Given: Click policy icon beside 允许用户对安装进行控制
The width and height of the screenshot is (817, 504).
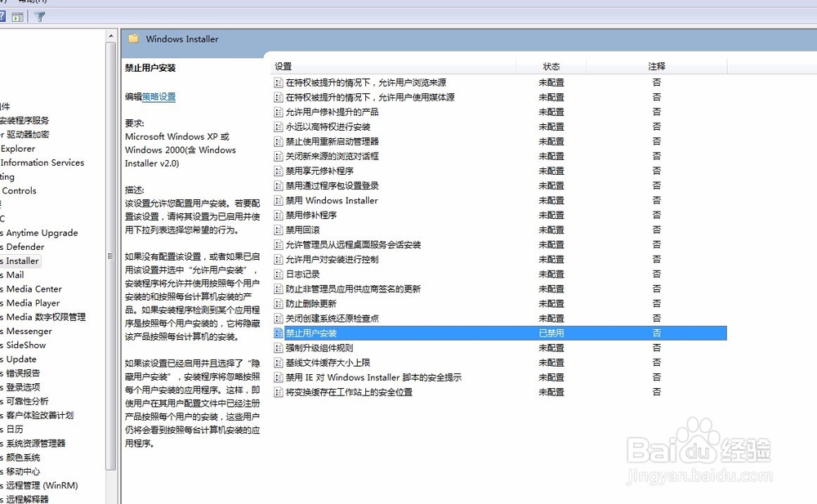Looking at the screenshot, I should pos(279,259).
